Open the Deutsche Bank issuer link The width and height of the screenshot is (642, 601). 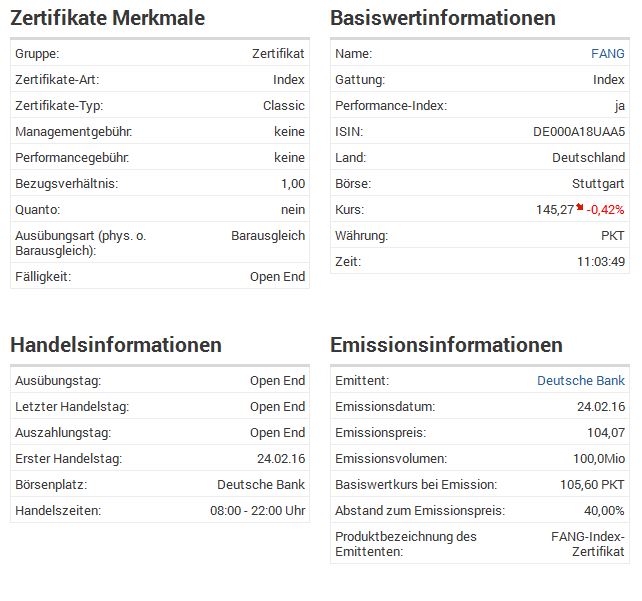(x=581, y=381)
